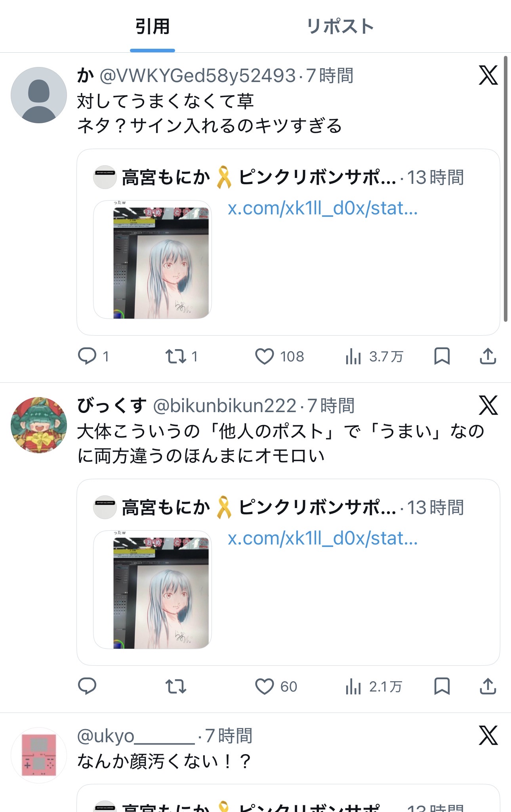Open the x.com/xk1ll_d0x link in first quote

click(x=322, y=208)
